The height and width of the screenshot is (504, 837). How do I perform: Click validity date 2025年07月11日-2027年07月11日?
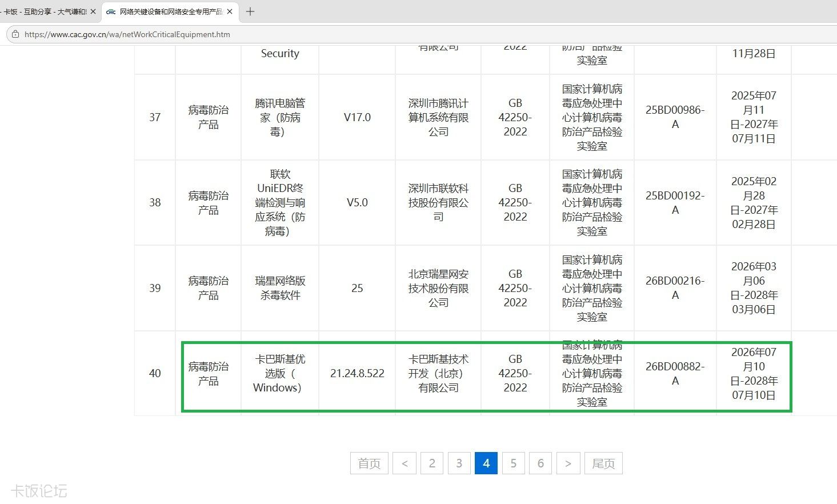[754, 117]
